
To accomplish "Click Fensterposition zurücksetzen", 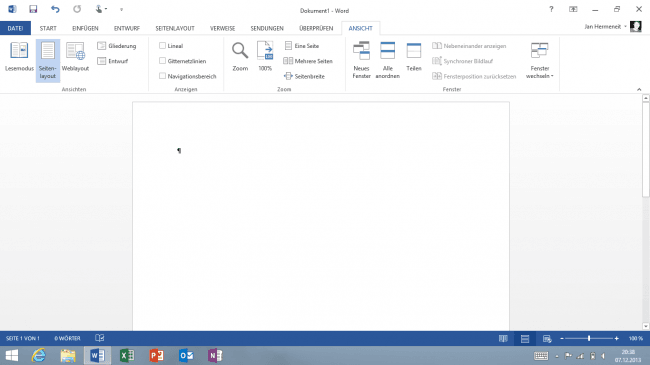I will pyautogui.click(x=474, y=76).
